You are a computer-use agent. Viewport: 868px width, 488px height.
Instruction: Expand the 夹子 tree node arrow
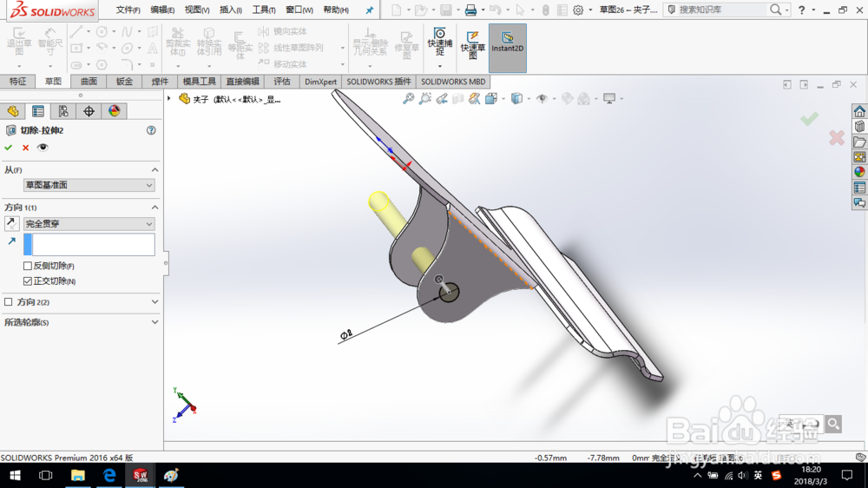point(169,99)
